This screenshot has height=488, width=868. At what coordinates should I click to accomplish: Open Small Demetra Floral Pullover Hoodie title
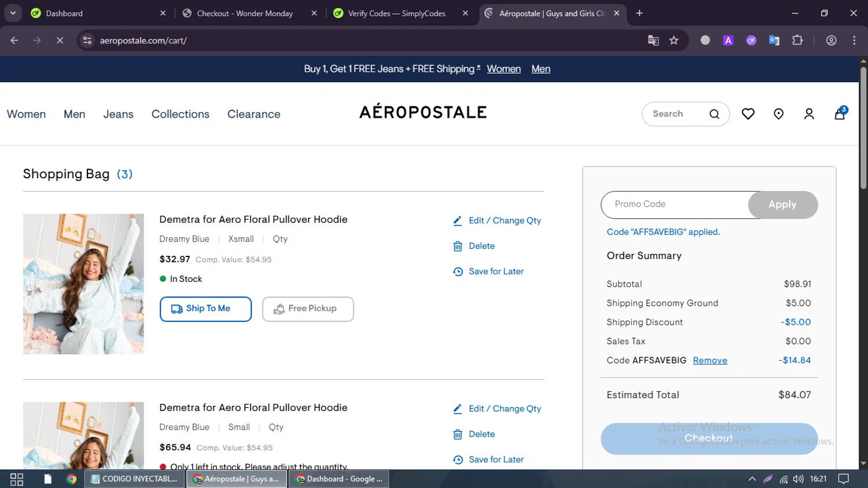point(253,408)
